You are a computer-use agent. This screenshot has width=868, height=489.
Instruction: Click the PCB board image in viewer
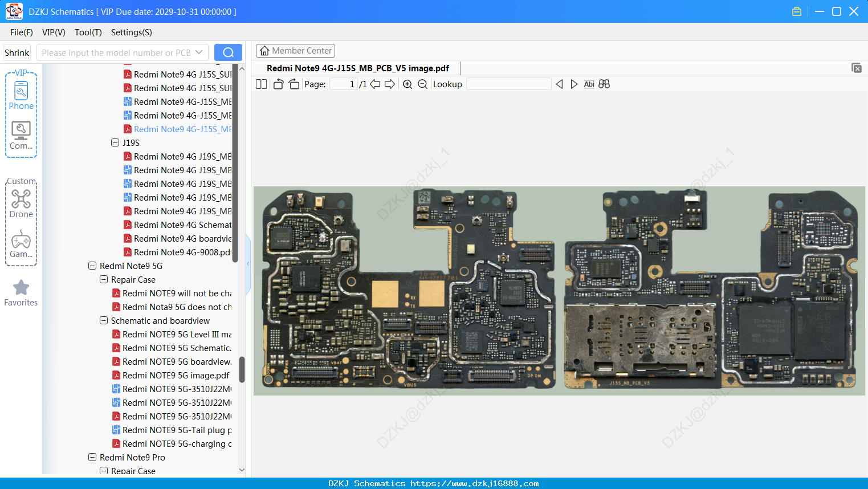coord(559,291)
